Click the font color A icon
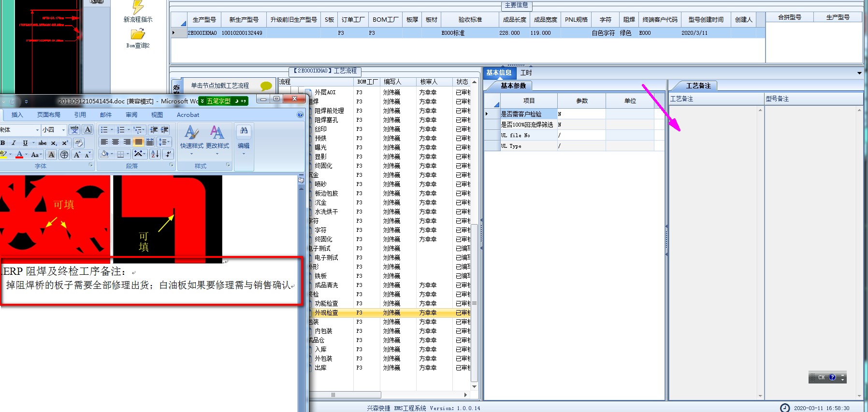Image resolution: width=868 pixels, height=412 pixels. pyautogui.click(x=19, y=155)
